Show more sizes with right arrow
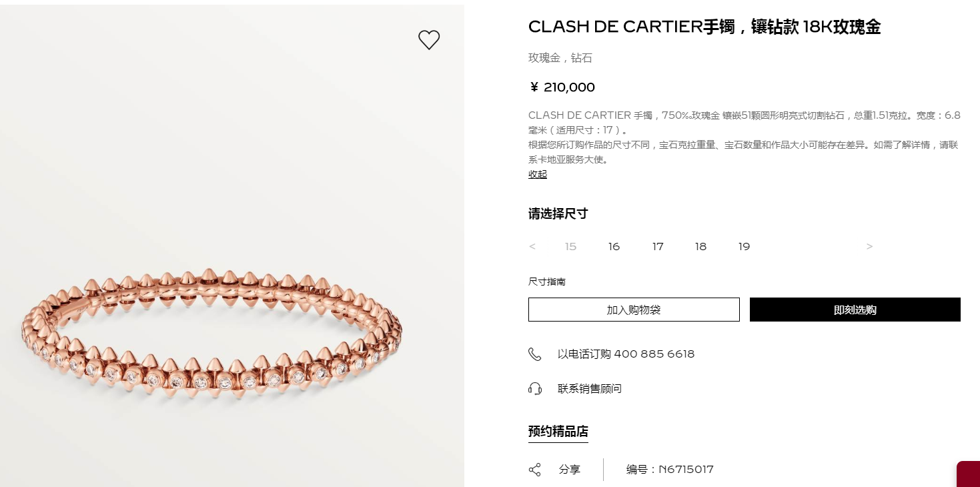Viewport: 980px width, 487px height. coord(869,247)
